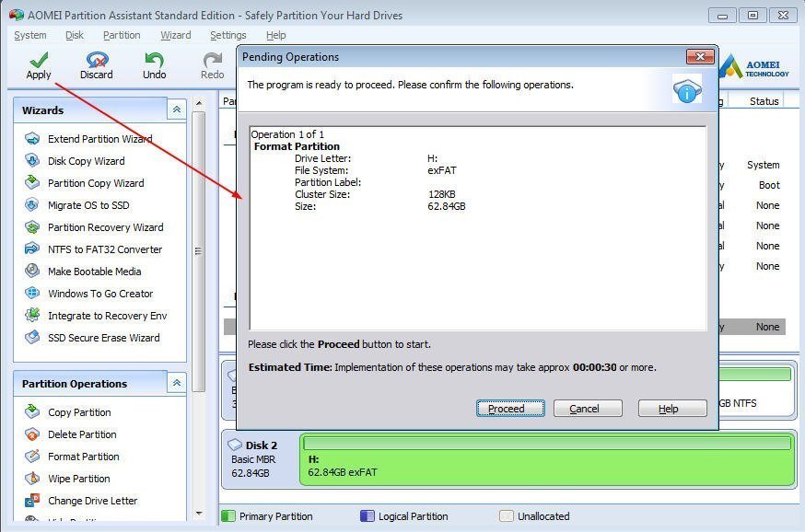Launch the Disk Copy Wizard icon

tap(32, 160)
